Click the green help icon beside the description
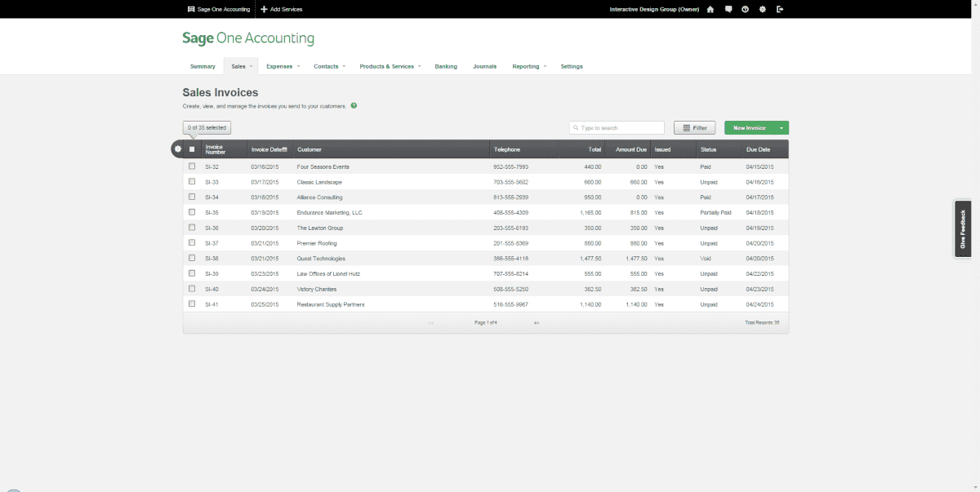980x492 pixels. tap(354, 105)
